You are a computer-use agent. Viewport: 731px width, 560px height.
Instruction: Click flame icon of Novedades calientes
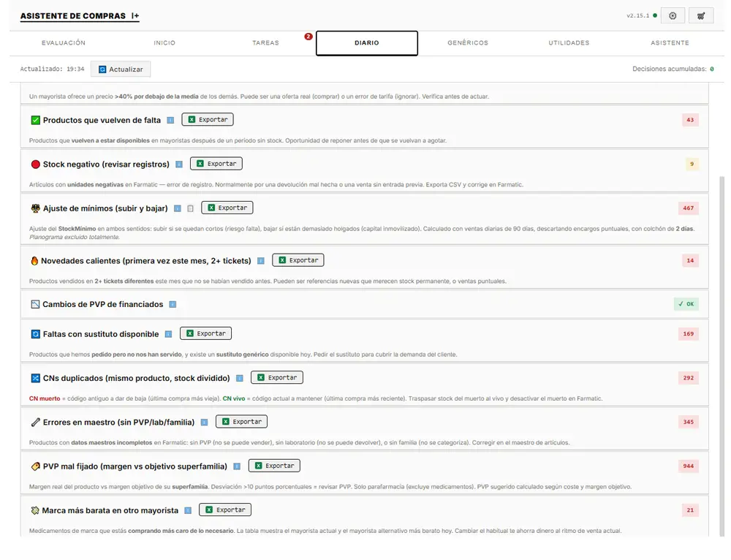coord(34,261)
